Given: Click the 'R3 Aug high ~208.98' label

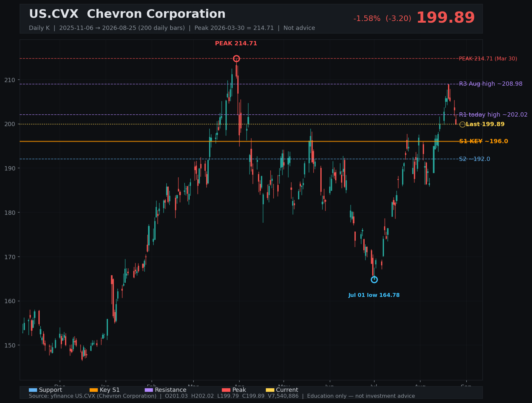Looking at the screenshot, I should click(x=491, y=84).
